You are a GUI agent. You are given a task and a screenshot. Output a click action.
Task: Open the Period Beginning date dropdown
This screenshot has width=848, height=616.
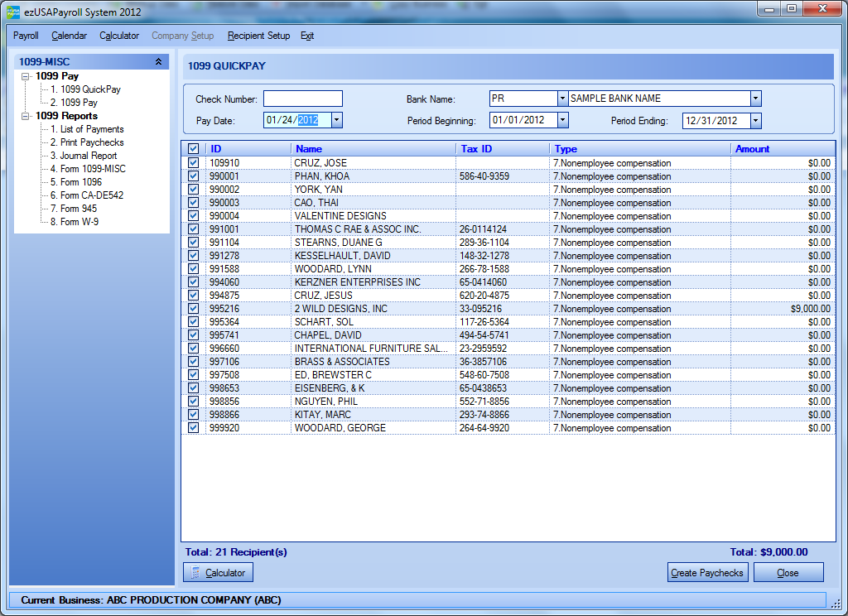tap(563, 120)
